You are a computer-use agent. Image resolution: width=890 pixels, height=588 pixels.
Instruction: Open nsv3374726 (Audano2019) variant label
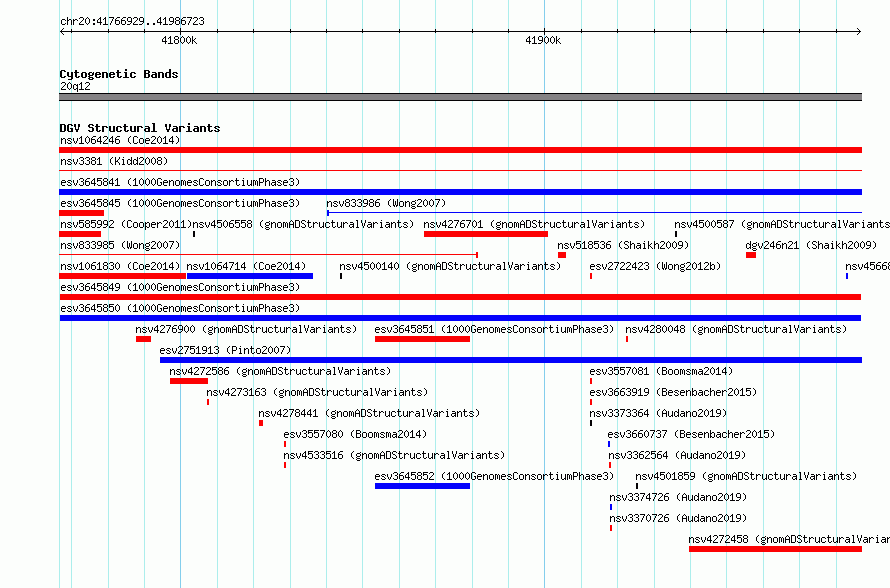[x=678, y=497]
